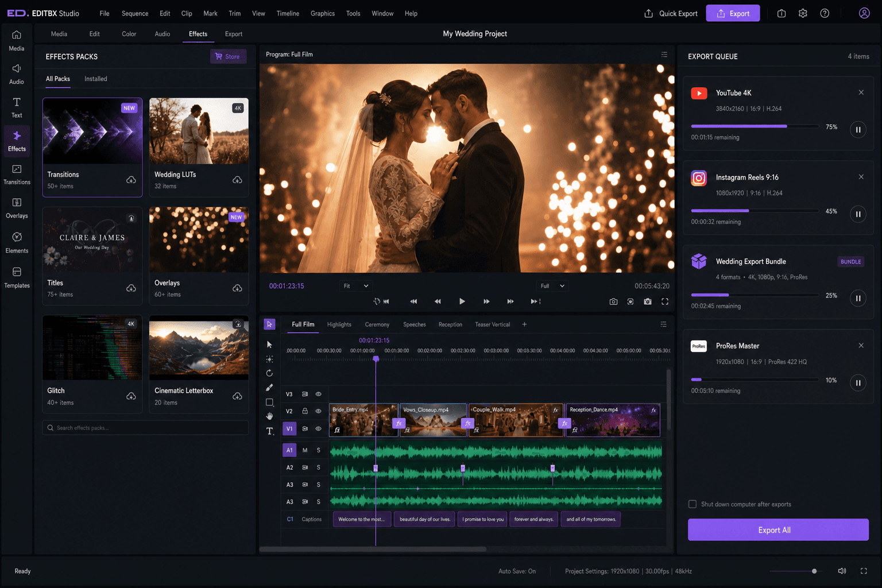Toggle visibility of track V2

tap(318, 411)
